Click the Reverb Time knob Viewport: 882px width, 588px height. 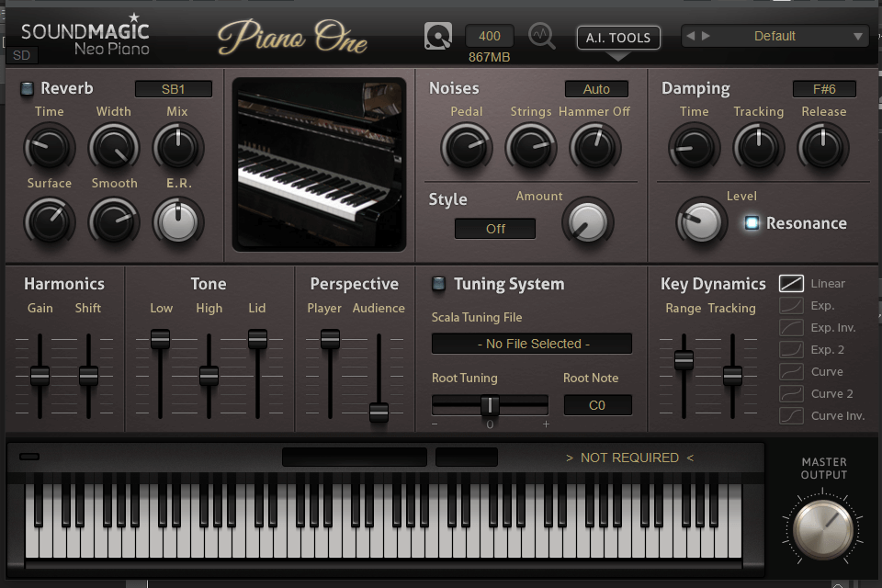[x=50, y=147]
